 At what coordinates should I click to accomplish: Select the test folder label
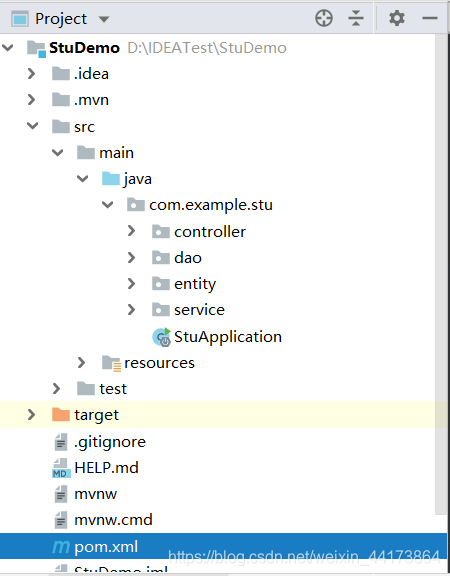(x=113, y=389)
